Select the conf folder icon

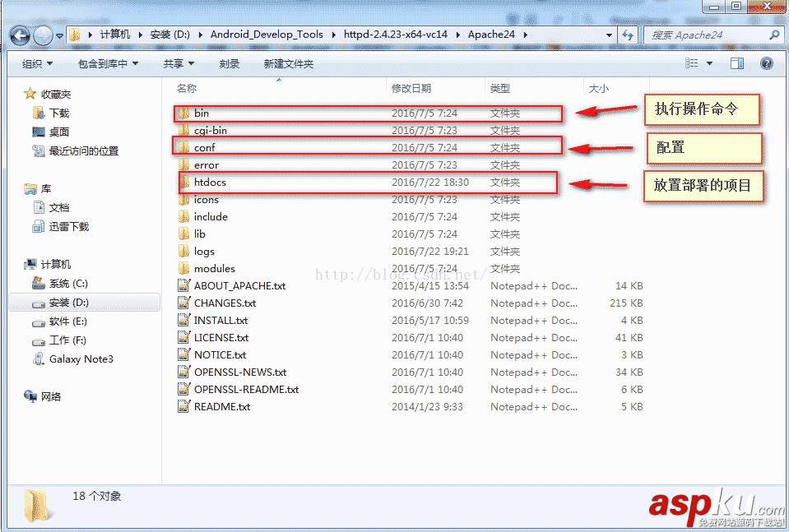pos(183,147)
